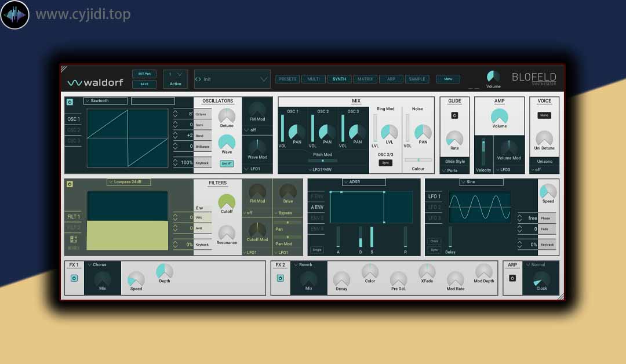The height and width of the screenshot is (364, 626).
Task: Click the Pitch Mod slider
Action: (323, 161)
